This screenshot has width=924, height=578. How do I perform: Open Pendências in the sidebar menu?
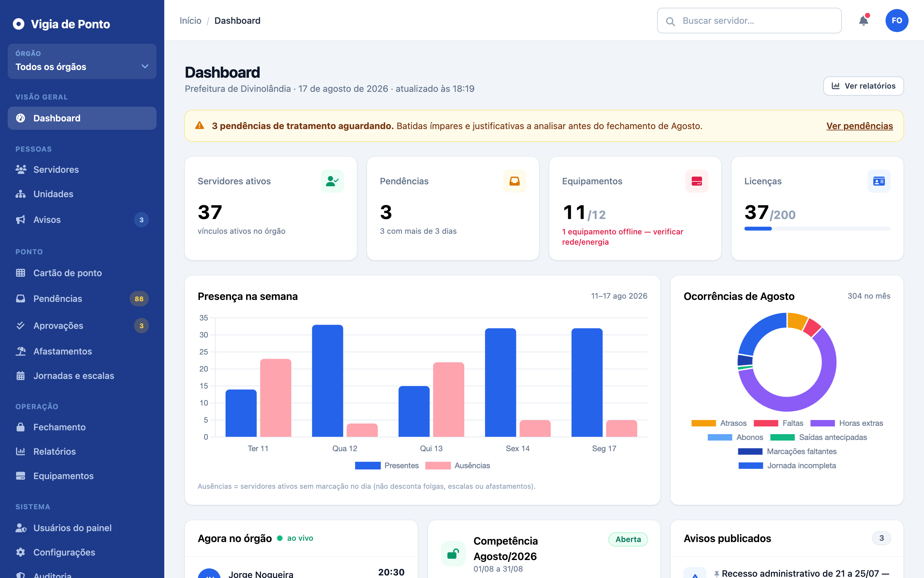click(x=82, y=299)
